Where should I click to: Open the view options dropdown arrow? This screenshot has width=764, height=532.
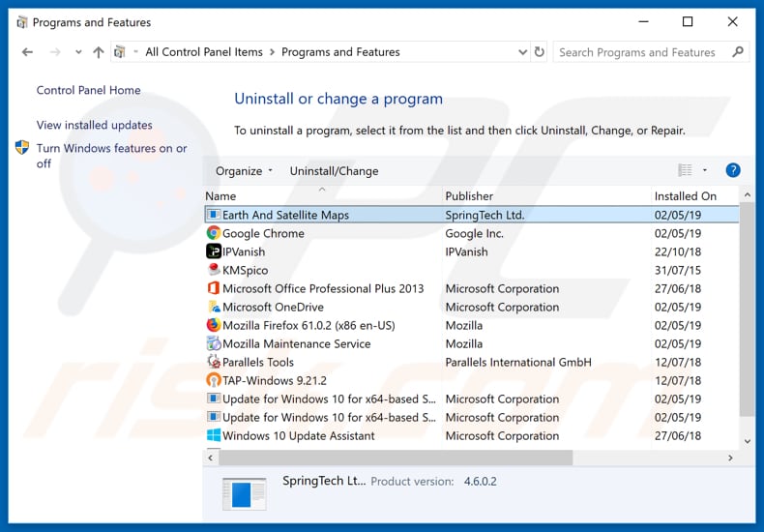[x=705, y=170]
